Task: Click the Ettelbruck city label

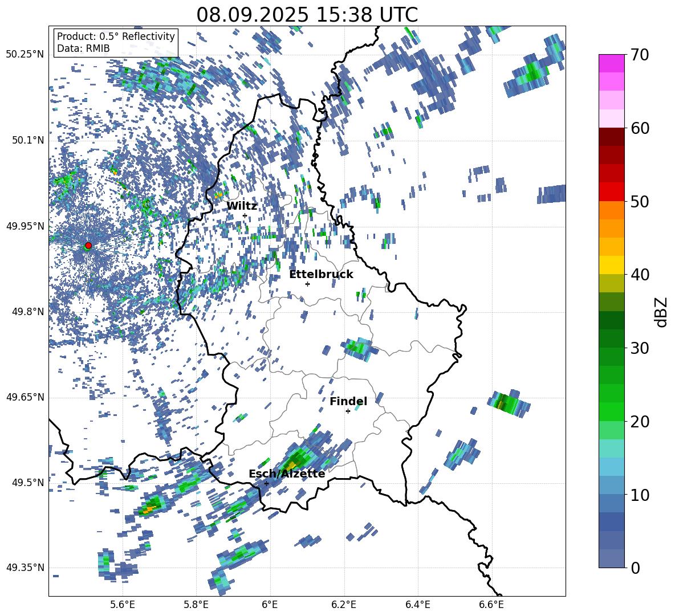Action: (x=321, y=274)
